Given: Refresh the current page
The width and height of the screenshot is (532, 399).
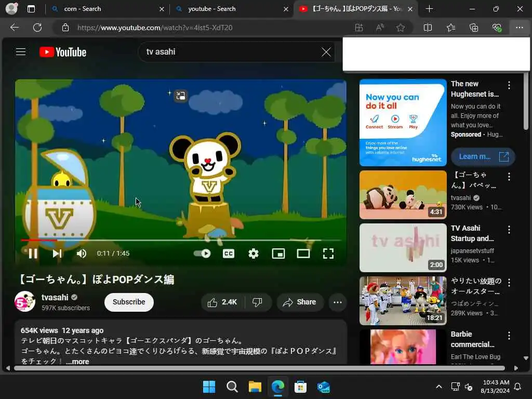Looking at the screenshot, I should click(37, 28).
